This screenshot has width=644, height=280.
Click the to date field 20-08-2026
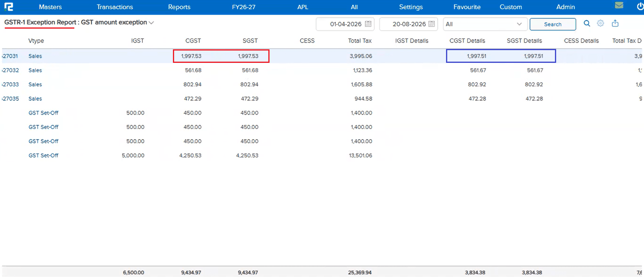[409, 24]
